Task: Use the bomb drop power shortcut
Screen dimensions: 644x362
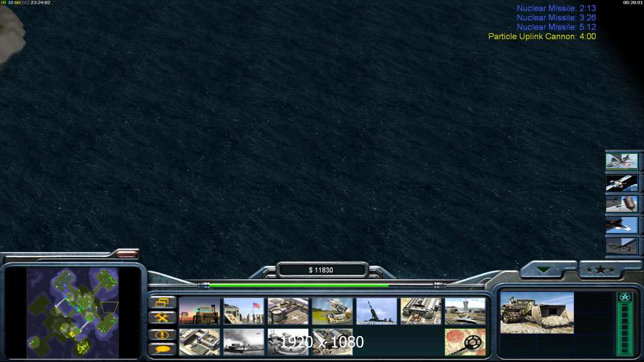Action: (622, 204)
